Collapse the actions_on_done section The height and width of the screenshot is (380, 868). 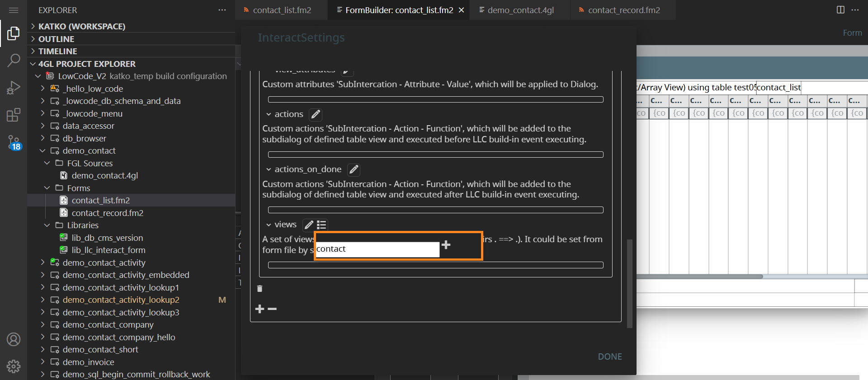coord(269,169)
